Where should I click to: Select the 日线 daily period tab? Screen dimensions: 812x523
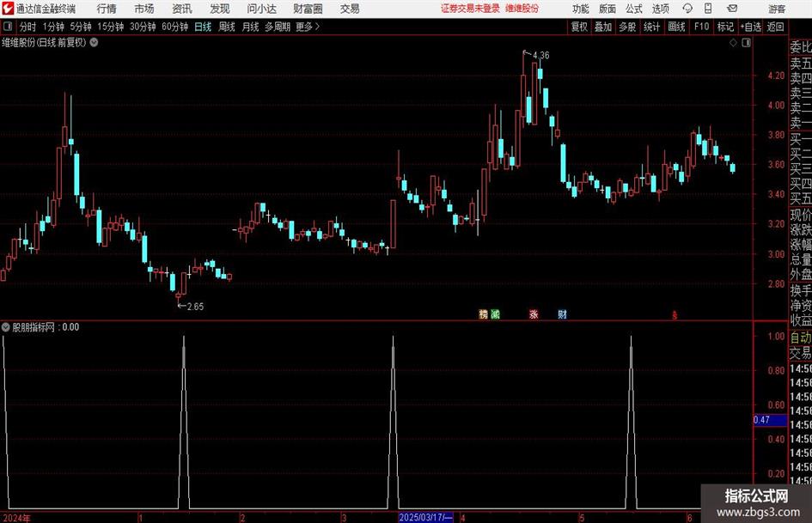coord(203,27)
